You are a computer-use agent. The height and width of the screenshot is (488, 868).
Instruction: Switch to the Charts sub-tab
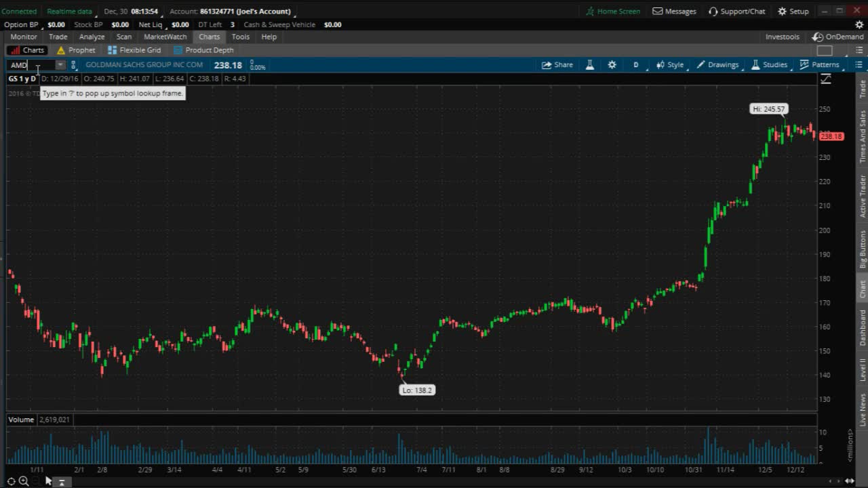27,50
